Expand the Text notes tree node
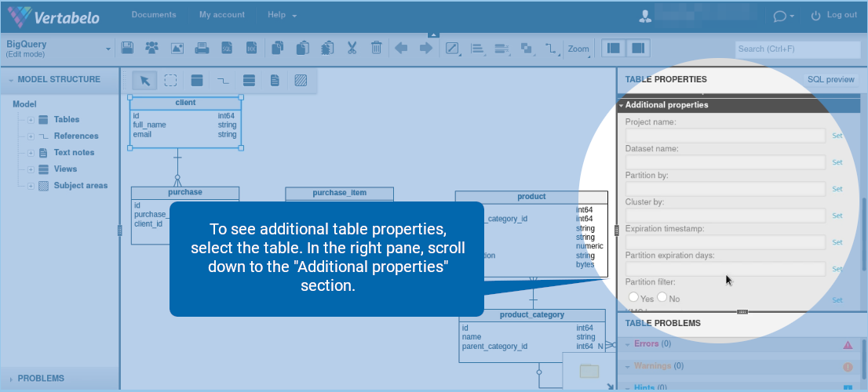The height and width of the screenshot is (392, 868). (31, 153)
